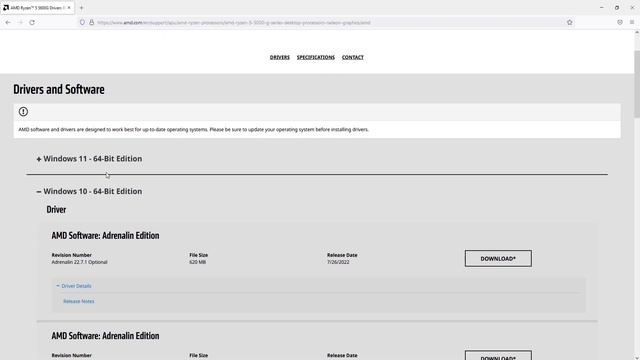
Task: Click the '7/26/2022' release date value
Action: click(x=338, y=262)
